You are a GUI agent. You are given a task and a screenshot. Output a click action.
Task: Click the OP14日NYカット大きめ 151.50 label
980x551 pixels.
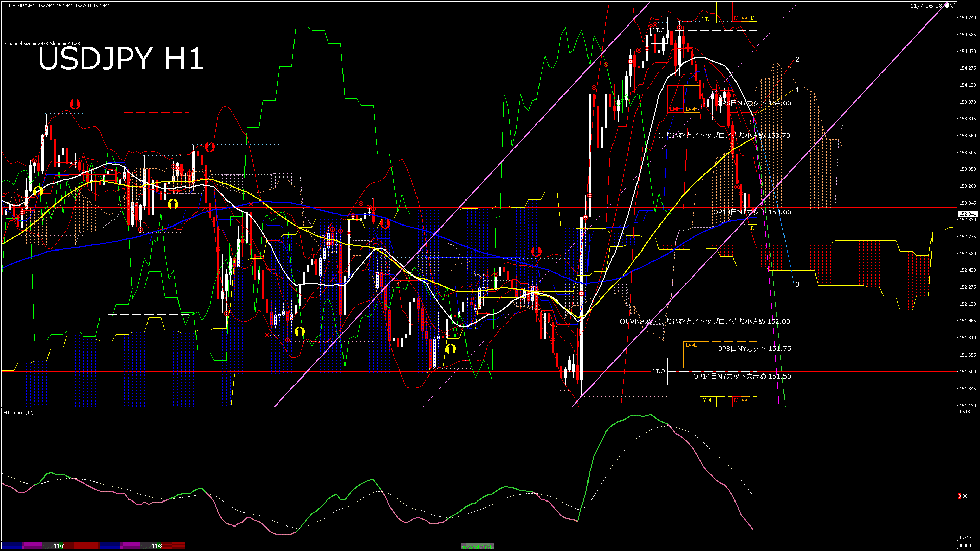point(742,377)
